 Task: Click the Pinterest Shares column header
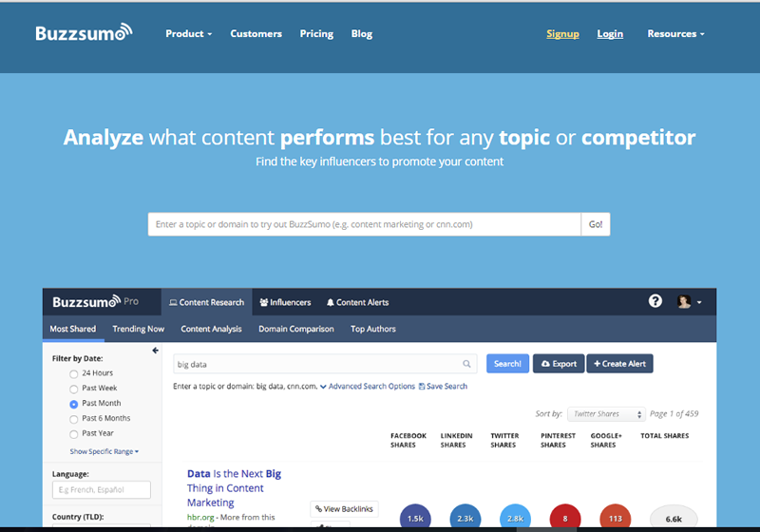(x=558, y=440)
